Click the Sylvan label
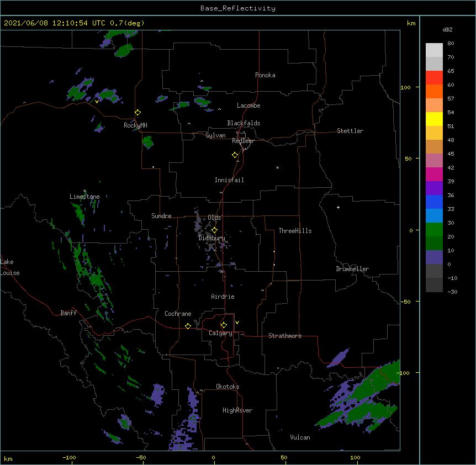 pyautogui.click(x=215, y=135)
